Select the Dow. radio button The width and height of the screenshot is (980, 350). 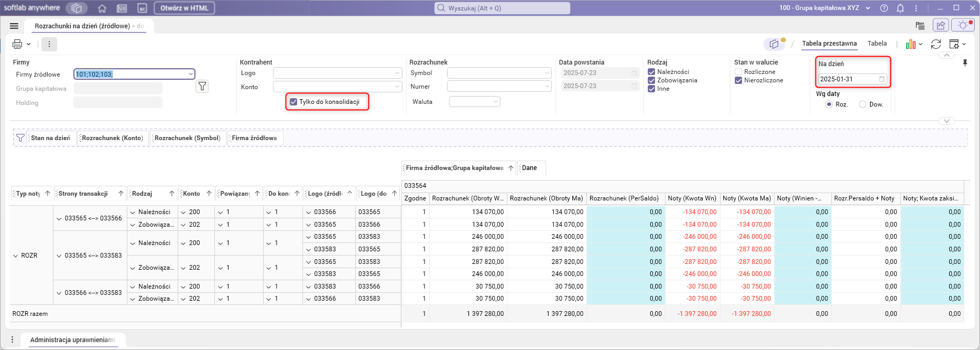(863, 104)
